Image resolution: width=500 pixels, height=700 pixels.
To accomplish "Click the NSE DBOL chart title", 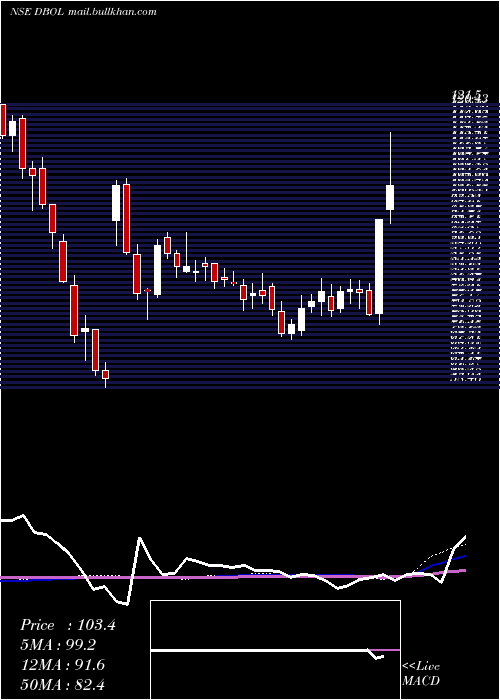I will point(83,12).
